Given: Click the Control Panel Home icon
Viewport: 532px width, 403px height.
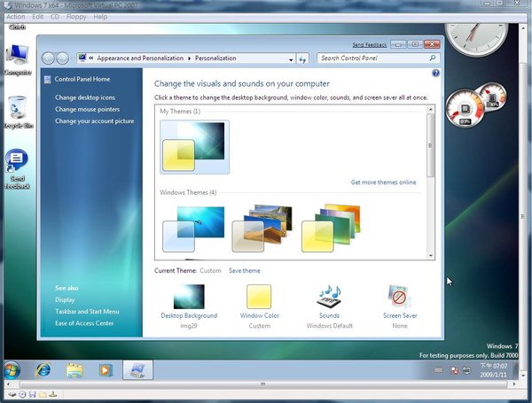Looking at the screenshot, I should click(x=48, y=80).
